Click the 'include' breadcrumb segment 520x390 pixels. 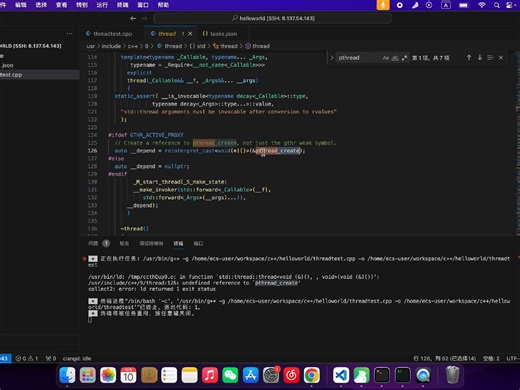(111, 46)
